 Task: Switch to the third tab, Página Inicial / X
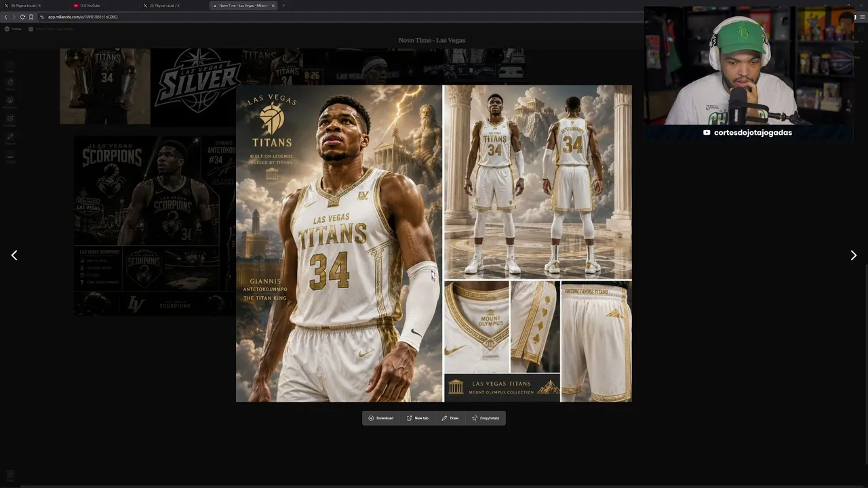(x=174, y=5)
